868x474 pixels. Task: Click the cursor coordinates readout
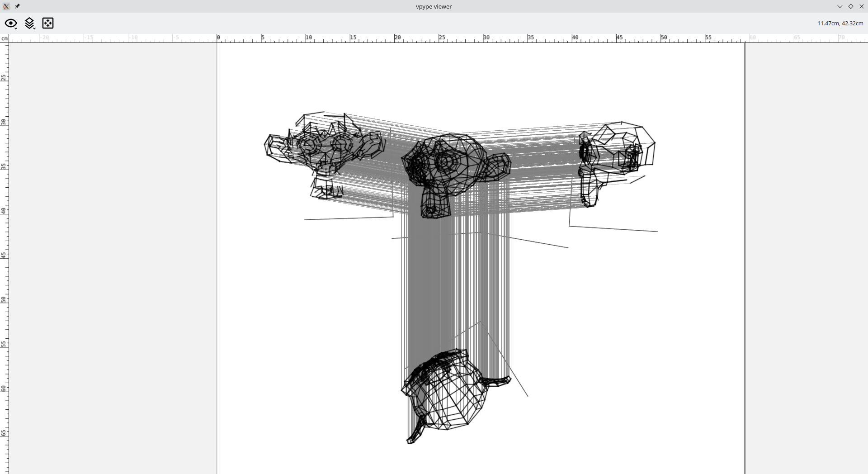pyautogui.click(x=840, y=24)
